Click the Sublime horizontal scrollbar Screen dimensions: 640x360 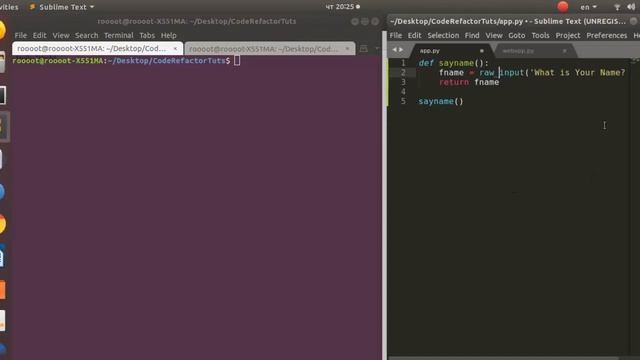pyautogui.click(x=504, y=358)
